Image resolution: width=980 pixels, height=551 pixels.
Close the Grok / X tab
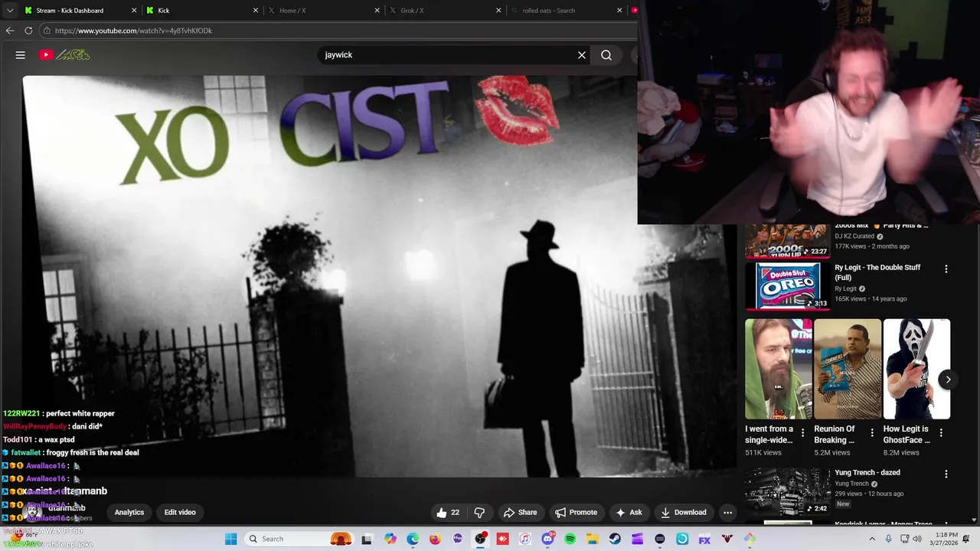(498, 11)
